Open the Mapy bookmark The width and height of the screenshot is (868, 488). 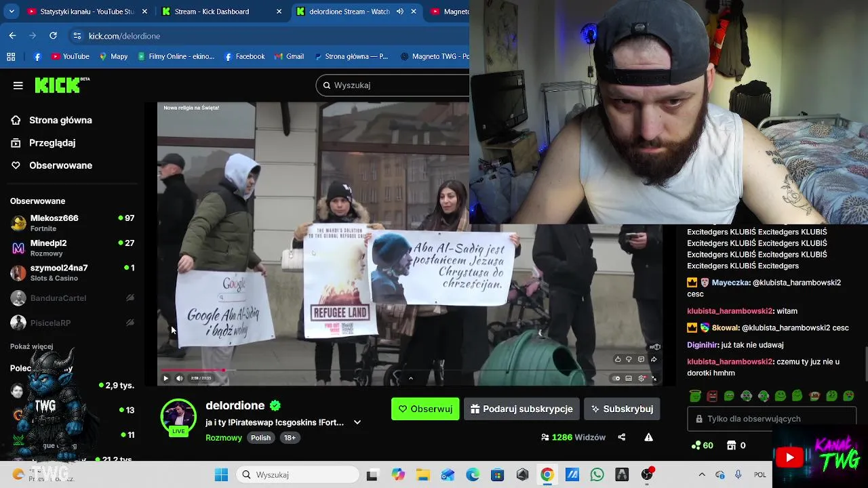pyautogui.click(x=113, y=57)
